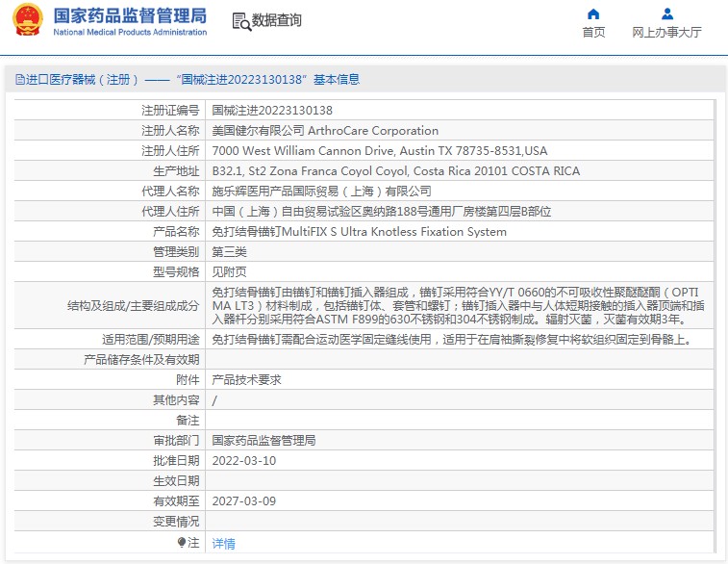Click the 管理类别 label
Viewport: 728px width, 564px height.
[176, 252]
